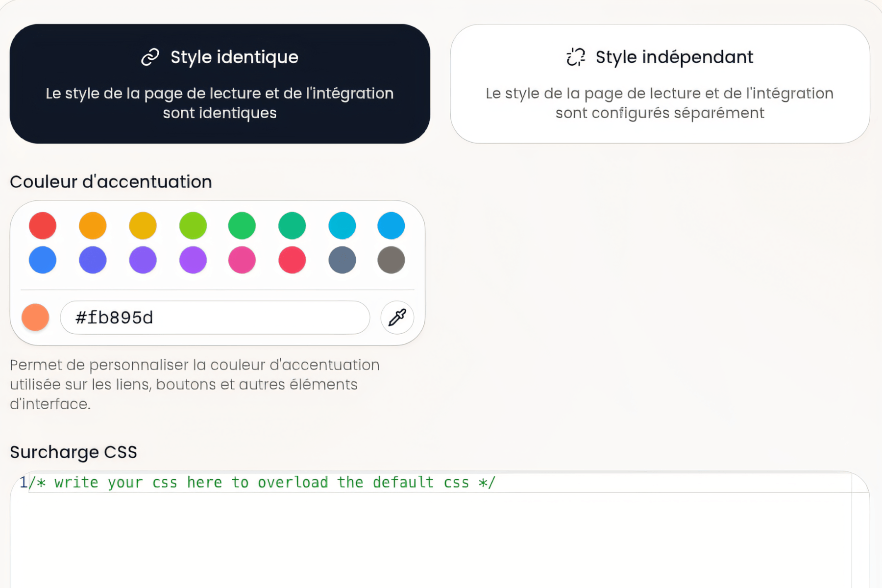Choose the indigo accent color swatch
882x588 pixels.
[93, 260]
